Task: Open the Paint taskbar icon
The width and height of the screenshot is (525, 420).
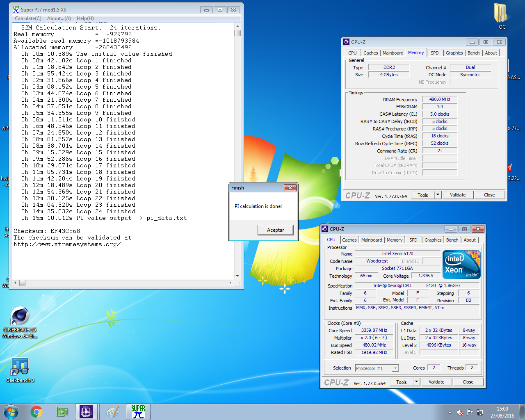Action: click(112, 412)
